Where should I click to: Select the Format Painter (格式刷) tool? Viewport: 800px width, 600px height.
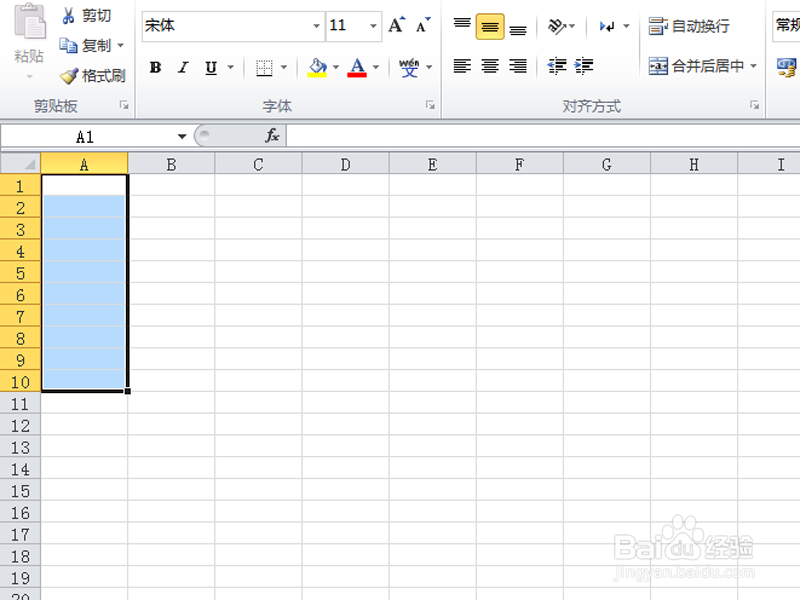(x=92, y=76)
